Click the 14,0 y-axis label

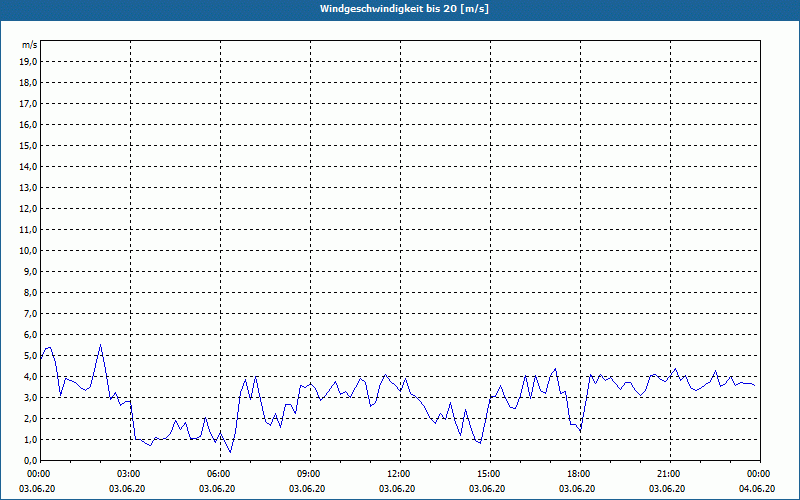[x=28, y=166]
